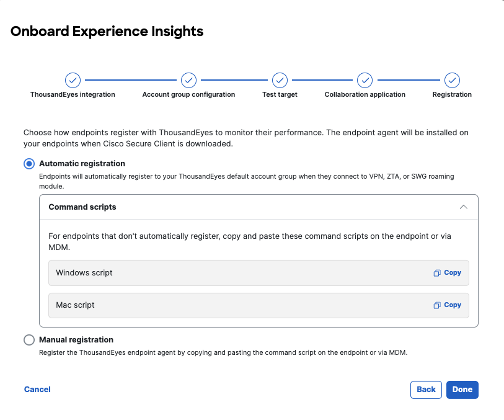Go to ThousandEyes integration step label
Screen dimensions: 504x420
coord(73,95)
